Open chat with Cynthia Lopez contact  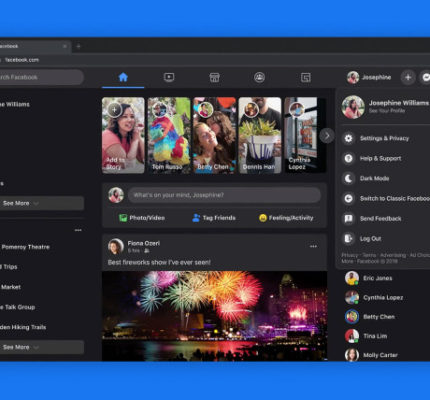pos(374,298)
